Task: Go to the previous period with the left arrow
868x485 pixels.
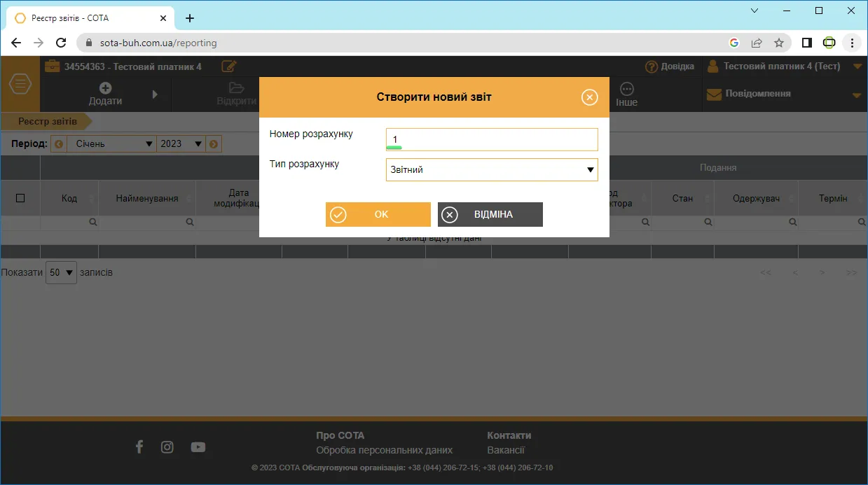Action: [x=59, y=144]
